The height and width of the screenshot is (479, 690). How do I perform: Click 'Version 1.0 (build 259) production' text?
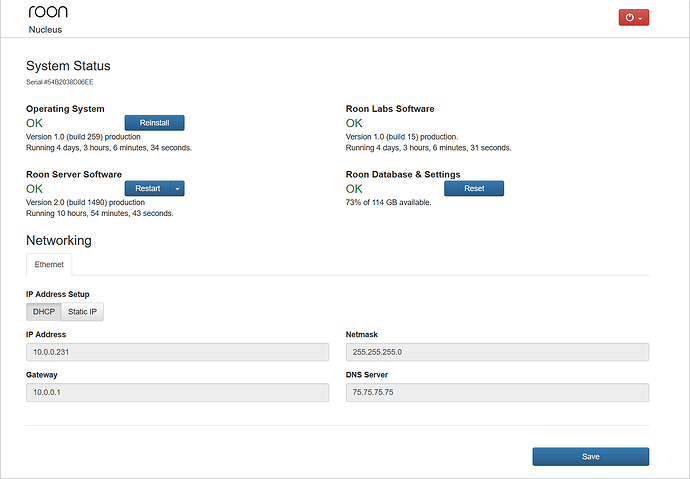tap(83, 137)
